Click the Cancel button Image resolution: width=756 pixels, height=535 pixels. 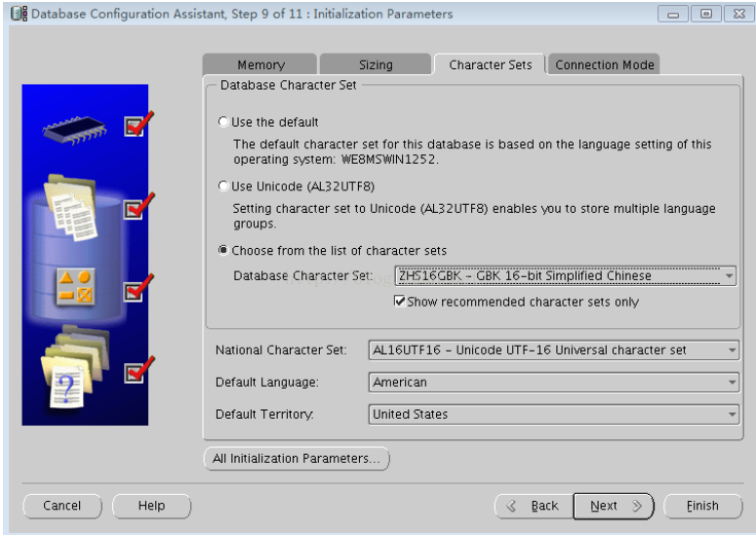pyautogui.click(x=62, y=506)
